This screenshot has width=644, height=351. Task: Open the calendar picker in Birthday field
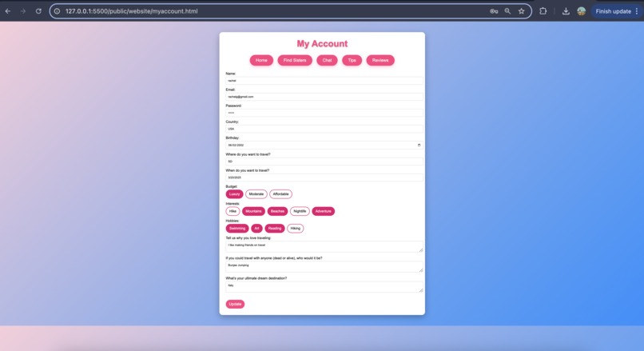point(419,145)
